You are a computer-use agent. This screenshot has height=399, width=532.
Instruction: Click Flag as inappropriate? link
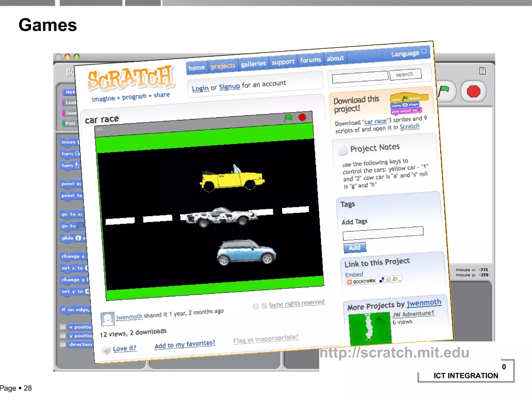point(266,339)
